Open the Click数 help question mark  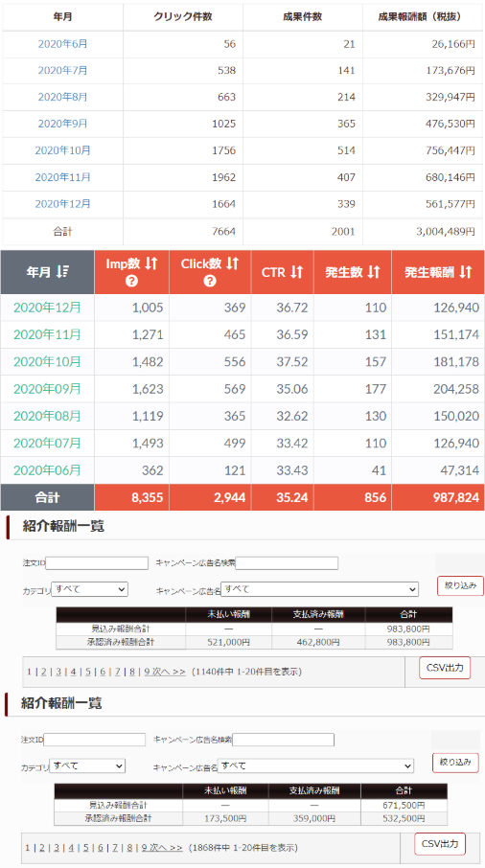pyautogui.click(x=209, y=282)
